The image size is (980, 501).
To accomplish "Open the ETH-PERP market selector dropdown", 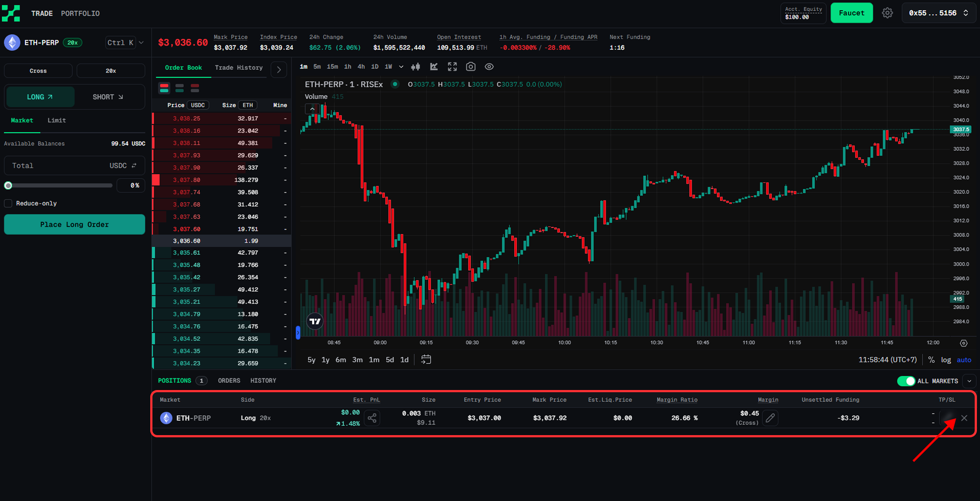I will click(141, 43).
